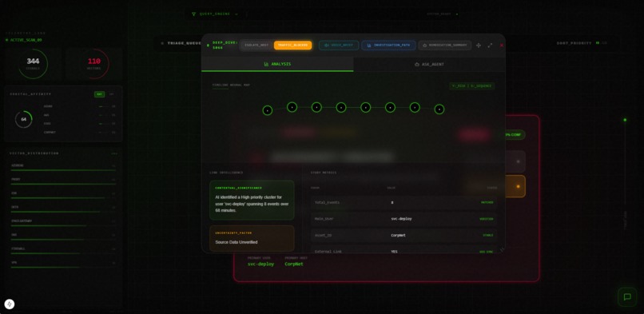
Task: Click the expand fullscreen arrows icon
Action: point(490,46)
